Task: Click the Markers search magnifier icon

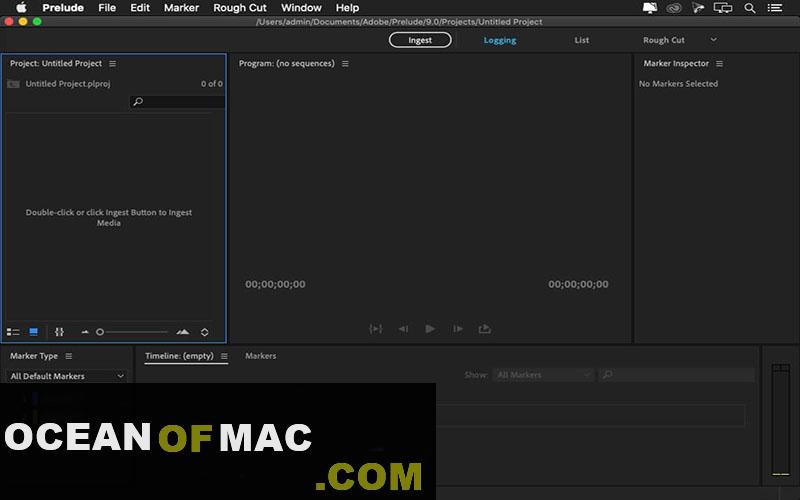Action: click(608, 375)
